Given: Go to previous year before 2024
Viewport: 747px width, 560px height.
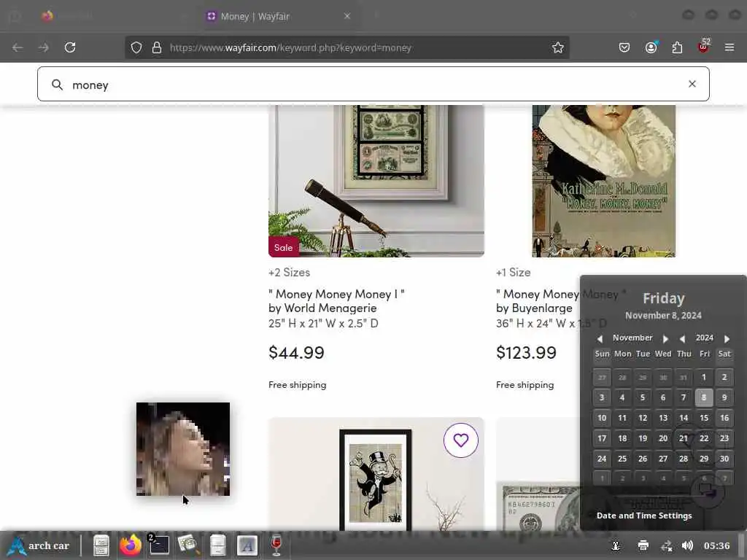Looking at the screenshot, I should pyautogui.click(x=682, y=338).
